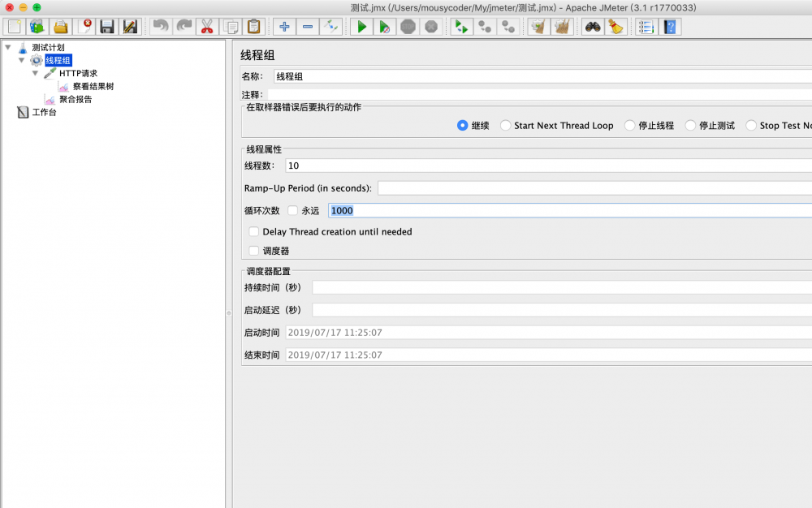Close the current test plan
The image size is (812, 508).
tap(84, 27)
